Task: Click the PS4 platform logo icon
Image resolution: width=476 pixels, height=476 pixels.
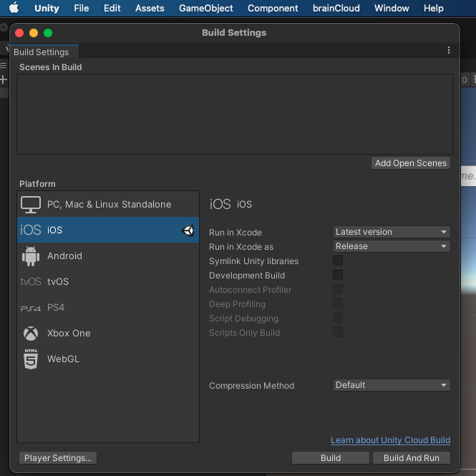Action: 31,308
